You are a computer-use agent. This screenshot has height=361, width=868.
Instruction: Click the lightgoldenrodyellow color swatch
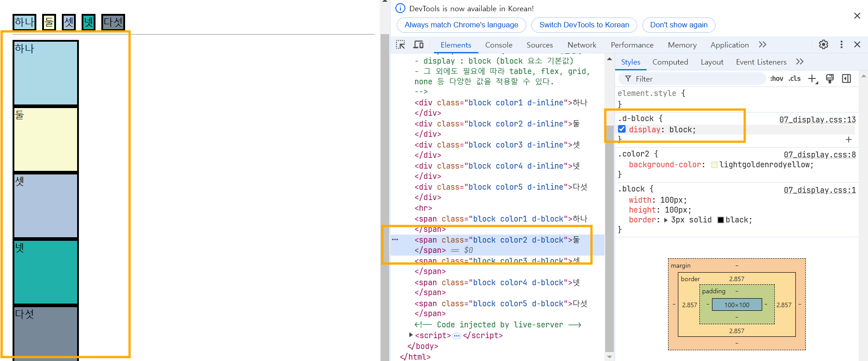[x=714, y=165]
